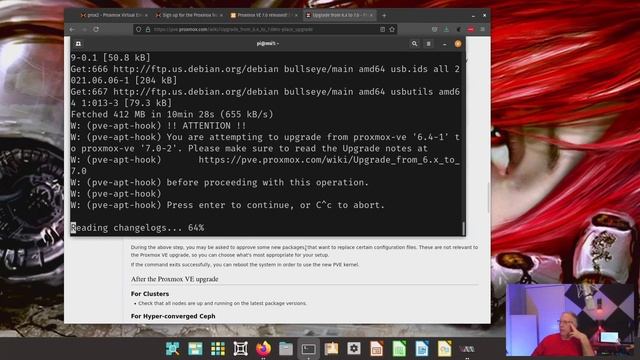Screen dimensions: 640x360
Task: Bookmark this page with the star icon
Action: [x=392, y=29]
